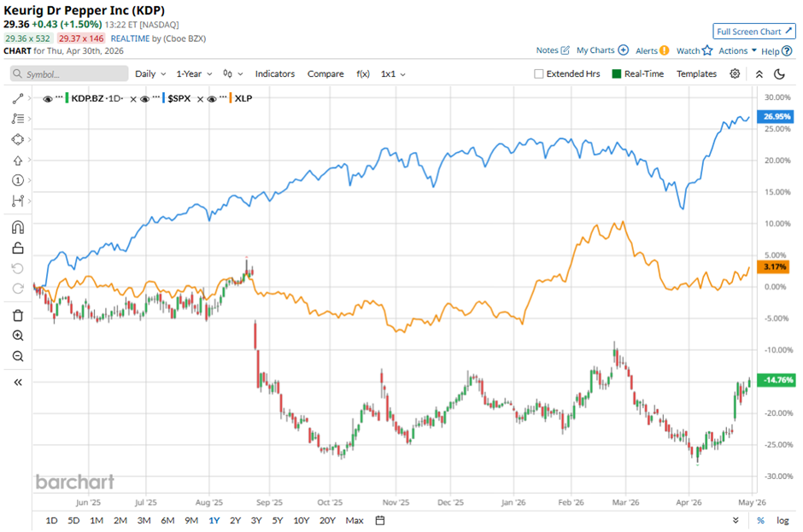803x532 pixels.
Task: Open the calendar date range picker
Action: click(380, 520)
